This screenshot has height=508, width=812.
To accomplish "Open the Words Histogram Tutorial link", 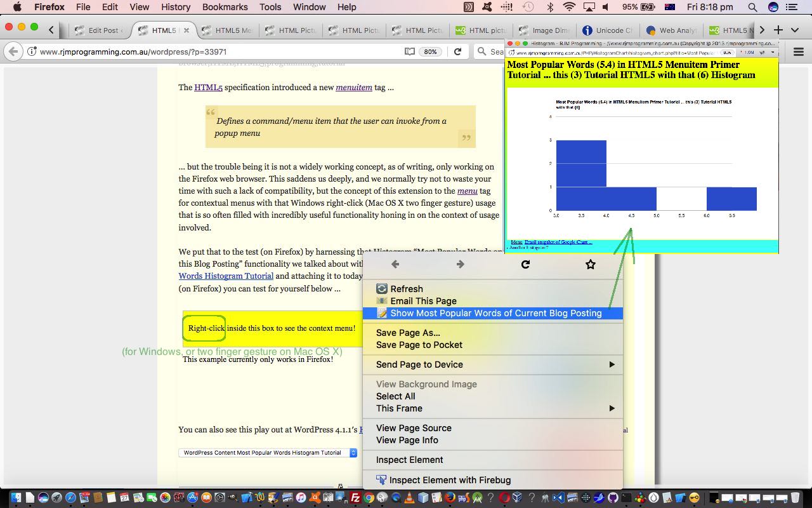I will (x=226, y=276).
